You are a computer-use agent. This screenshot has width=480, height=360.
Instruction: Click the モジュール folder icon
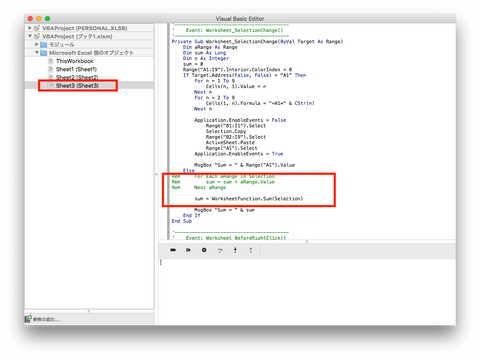[44, 44]
